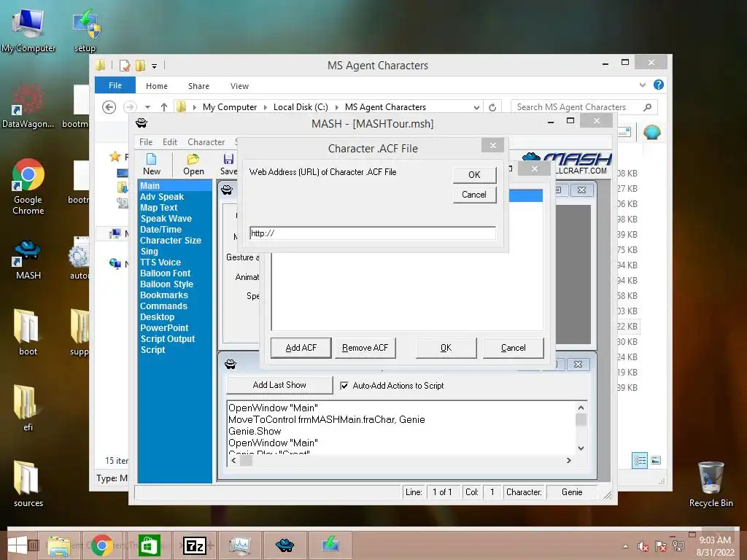Select the MASH desktop shortcut
Image resolution: width=747 pixels, height=560 pixels.
28,260
